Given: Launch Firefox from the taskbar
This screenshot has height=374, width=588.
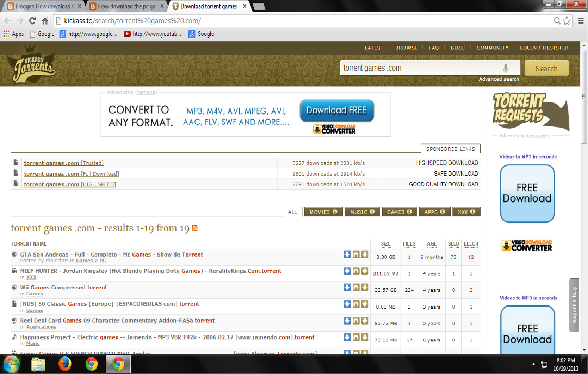Looking at the screenshot, I should pos(65,364).
